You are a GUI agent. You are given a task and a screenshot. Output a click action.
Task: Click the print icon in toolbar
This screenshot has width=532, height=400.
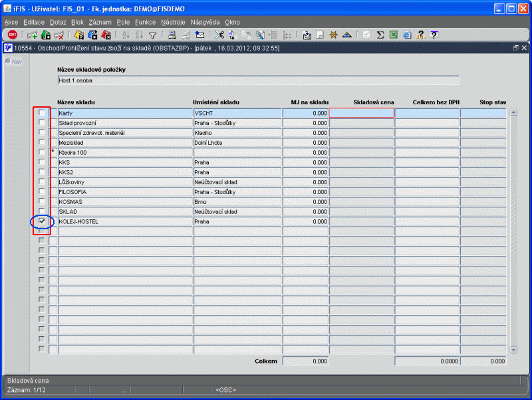pyautogui.click(x=172, y=35)
